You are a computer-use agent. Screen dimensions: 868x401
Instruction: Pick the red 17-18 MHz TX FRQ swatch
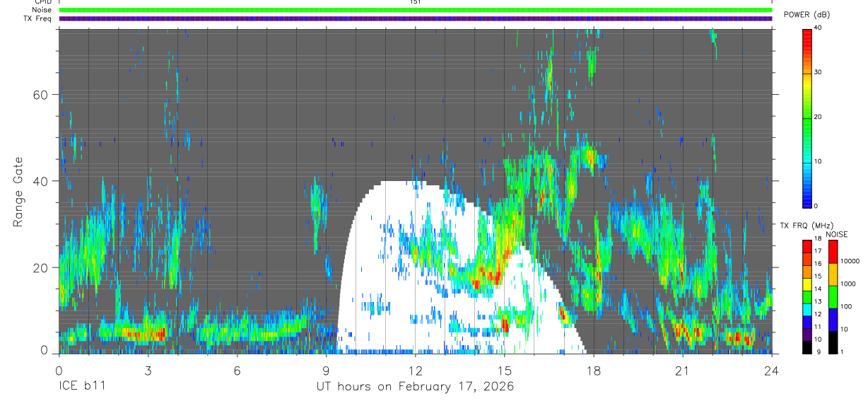click(x=807, y=247)
